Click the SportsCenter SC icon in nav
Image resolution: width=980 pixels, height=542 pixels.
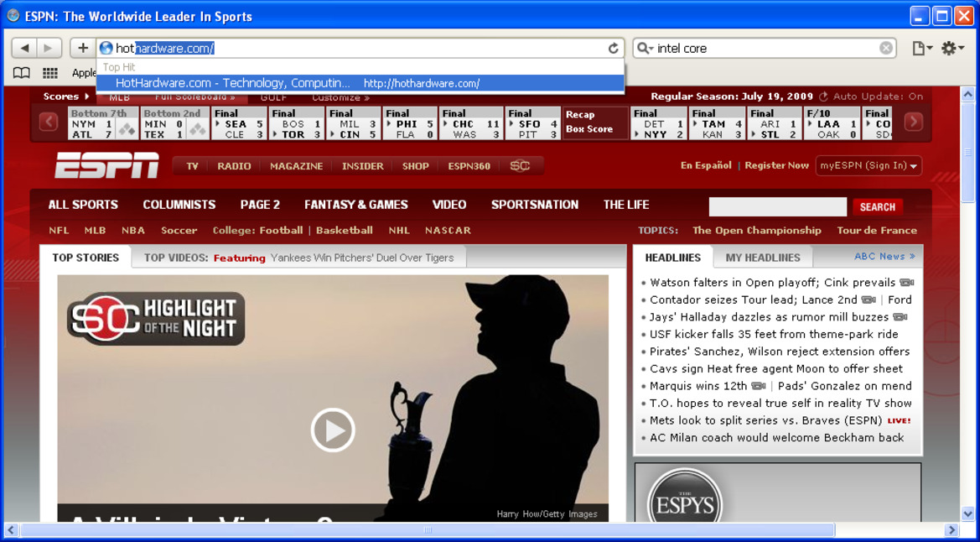(x=520, y=166)
